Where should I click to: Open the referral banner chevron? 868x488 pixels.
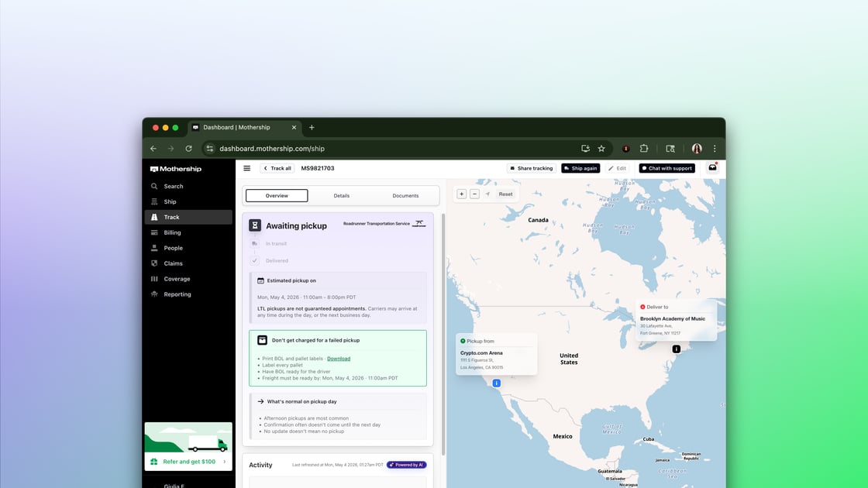click(x=225, y=462)
